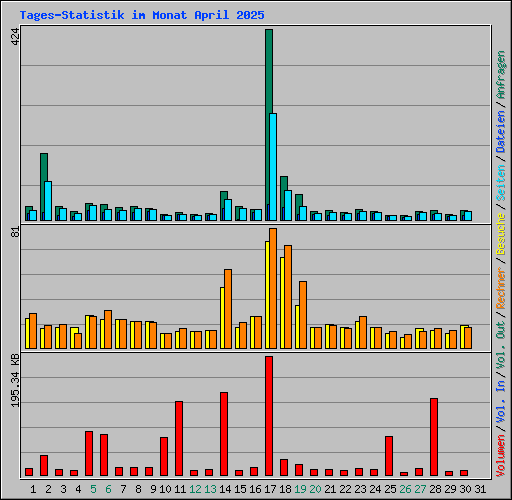This screenshot has width=512, height=500.
Task: Click the 'Dateien' legend label
Action: pyautogui.click(x=501, y=132)
